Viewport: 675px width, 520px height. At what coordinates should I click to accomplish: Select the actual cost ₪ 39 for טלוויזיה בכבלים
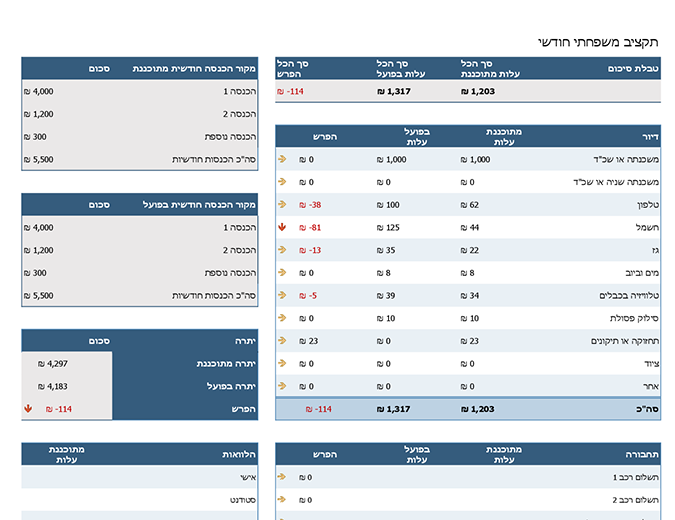386,296
